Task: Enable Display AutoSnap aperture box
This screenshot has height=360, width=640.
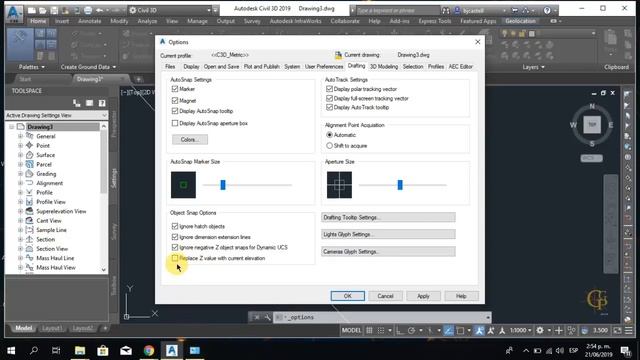Action: point(175,123)
